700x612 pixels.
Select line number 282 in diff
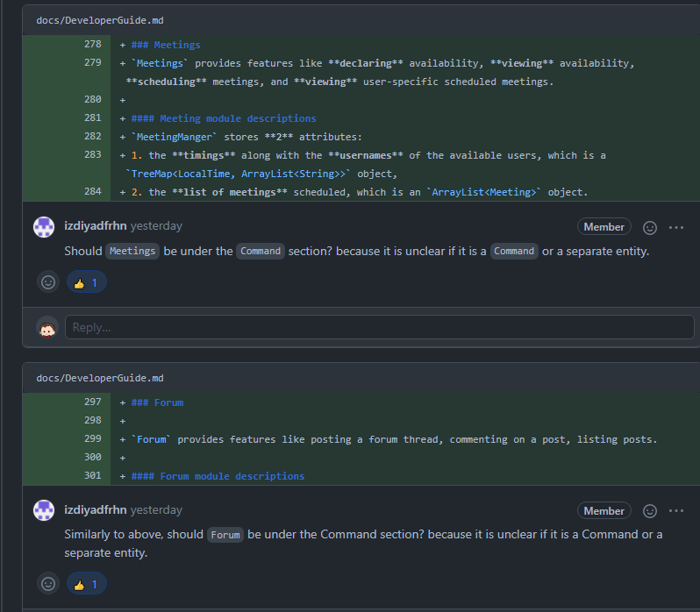coord(92,136)
